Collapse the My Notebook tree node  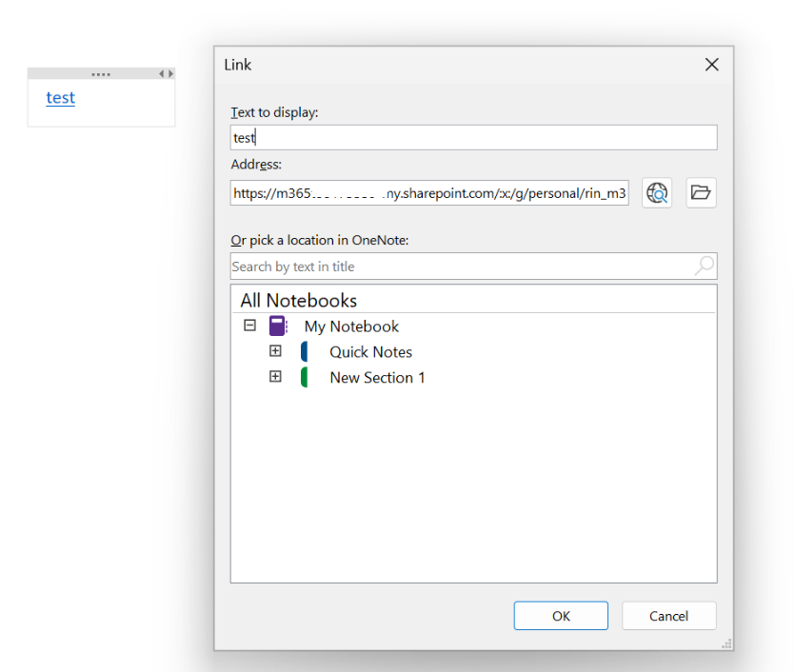250,325
